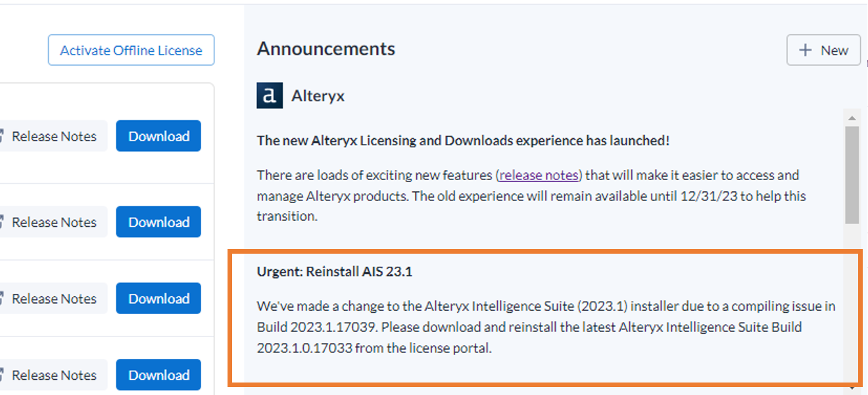Select the Urgent: Reinstall AIS 23.1 announcement
Screen dimensions: 868x395
coord(544,317)
